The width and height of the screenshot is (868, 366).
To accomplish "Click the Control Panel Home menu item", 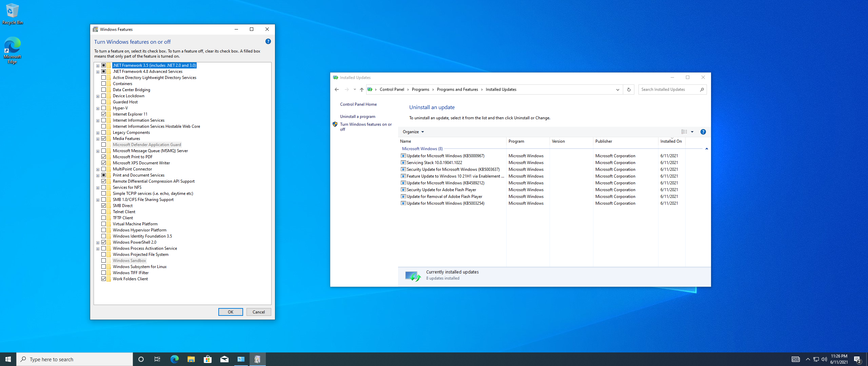I will [x=359, y=104].
